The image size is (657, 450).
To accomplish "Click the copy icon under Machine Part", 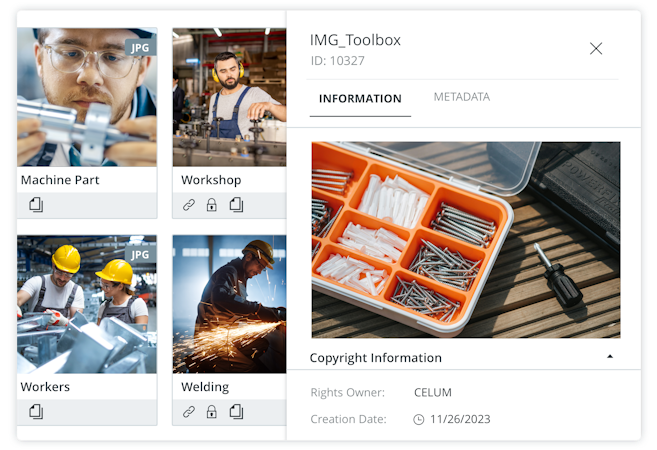I will [36, 204].
